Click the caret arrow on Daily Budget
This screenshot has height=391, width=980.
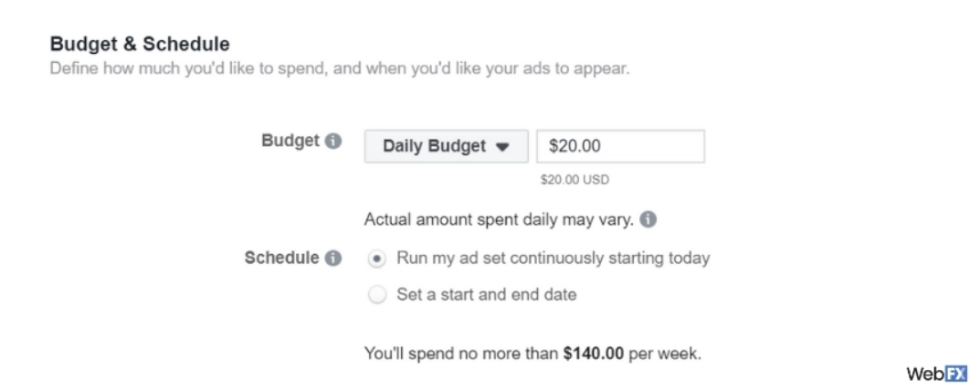coord(502,147)
